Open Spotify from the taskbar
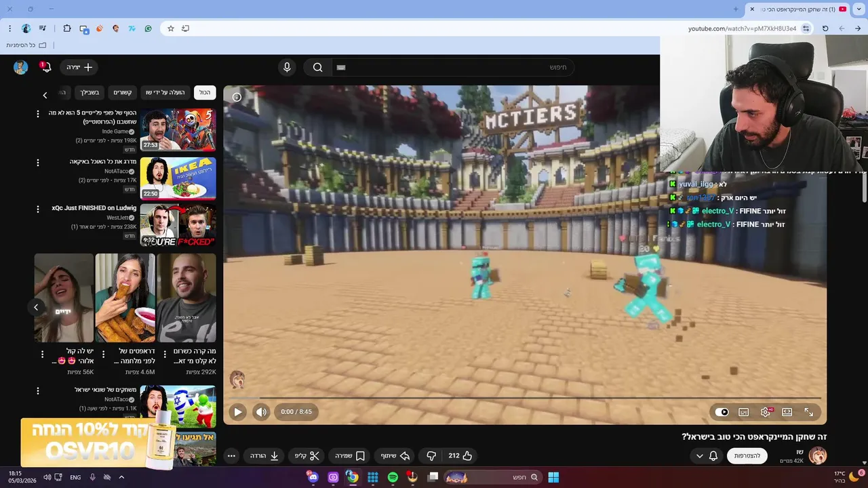The height and width of the screenshot is (488, 868). pos(393,477)
